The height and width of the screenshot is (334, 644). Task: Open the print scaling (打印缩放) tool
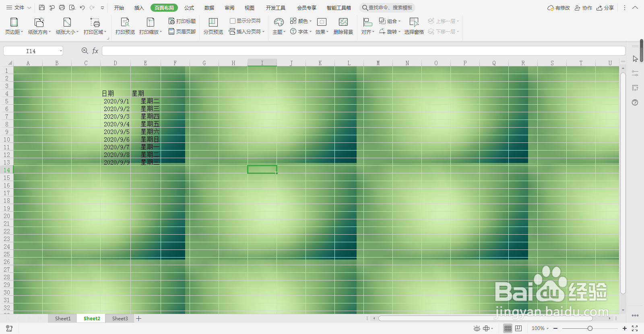(x=151, y=26)
